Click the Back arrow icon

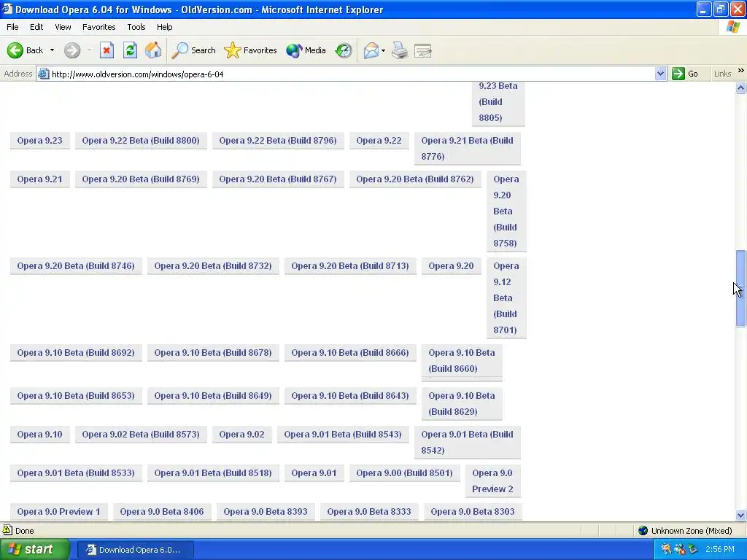(15, 50)
